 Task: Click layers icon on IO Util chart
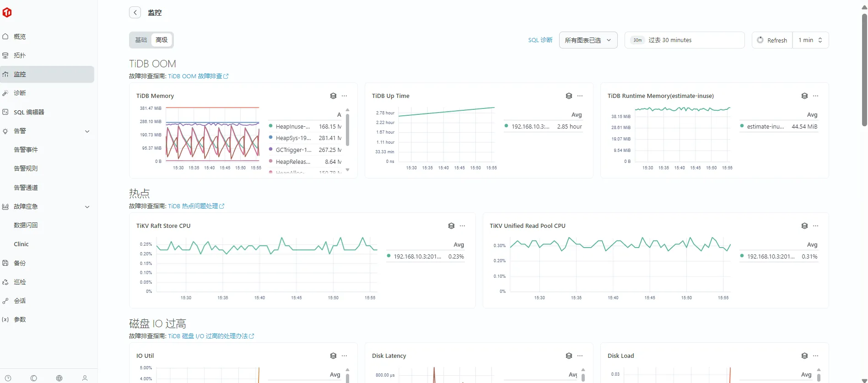point(333,356)
